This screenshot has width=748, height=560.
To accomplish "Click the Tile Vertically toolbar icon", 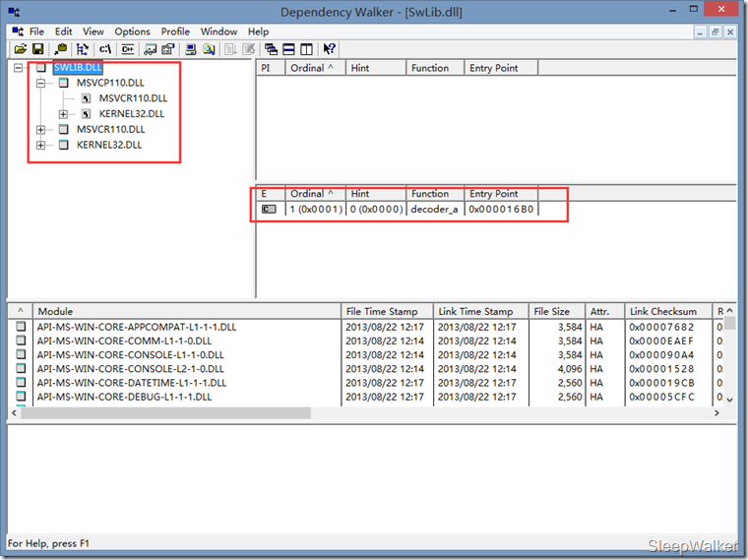I will point(307,49).
